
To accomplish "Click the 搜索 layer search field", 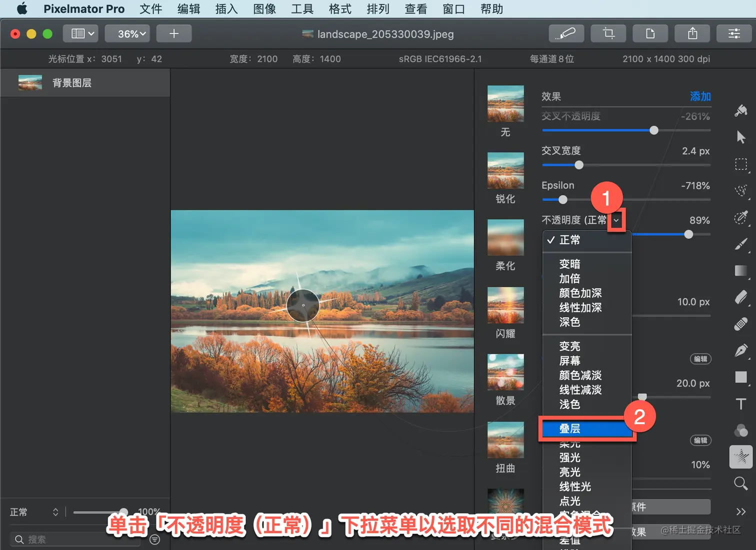I will tap(75, 539).
